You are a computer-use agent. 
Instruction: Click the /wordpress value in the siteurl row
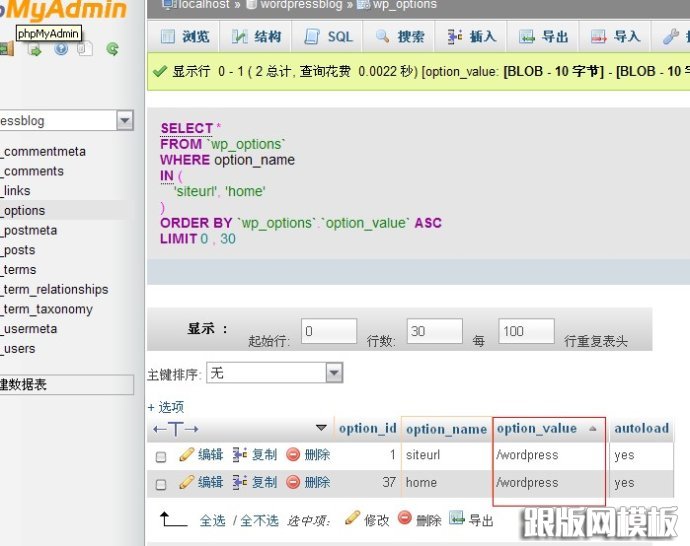click(527, 454)
